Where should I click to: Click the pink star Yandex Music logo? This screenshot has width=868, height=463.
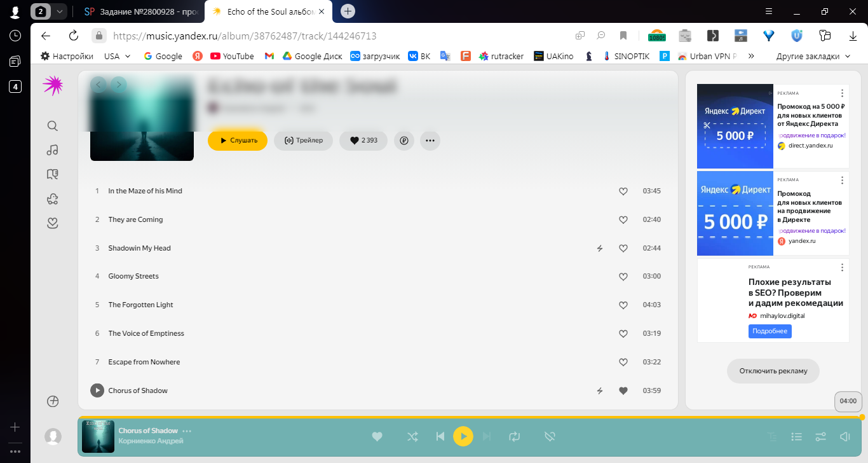[53, 85]
